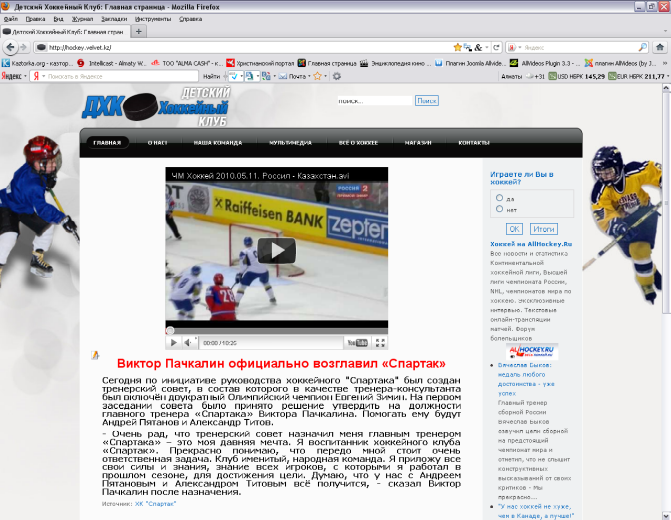Image resolution: width=671 pixels, height=520 pixels.
Task: Open the Вид menu
Action: (58, 19)
